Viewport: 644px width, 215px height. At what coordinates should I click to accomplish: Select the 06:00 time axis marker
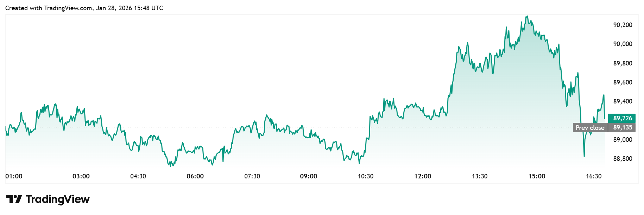click(195, 176)
